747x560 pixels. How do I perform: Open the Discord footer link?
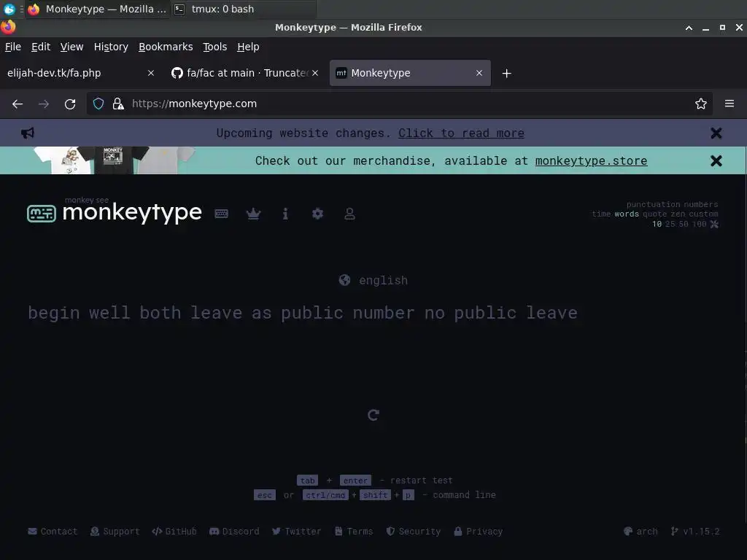(x=234, y=531)
